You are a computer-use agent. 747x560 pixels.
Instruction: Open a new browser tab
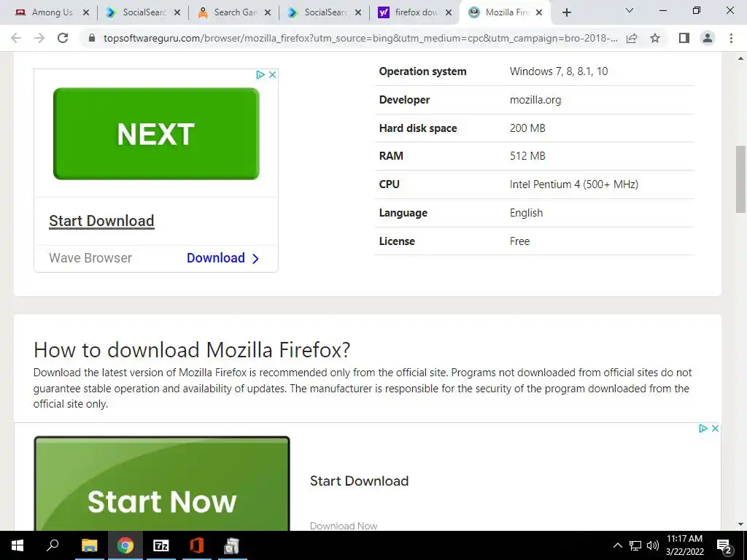(x=566, y=12)
